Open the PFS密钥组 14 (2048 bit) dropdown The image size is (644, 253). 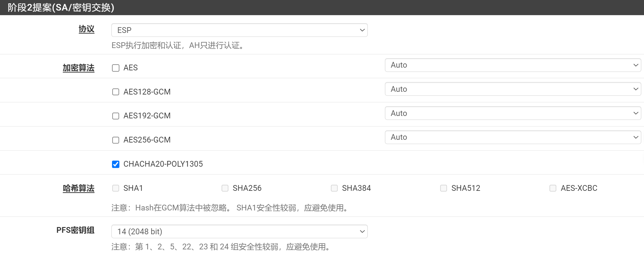tap(239, 232)
